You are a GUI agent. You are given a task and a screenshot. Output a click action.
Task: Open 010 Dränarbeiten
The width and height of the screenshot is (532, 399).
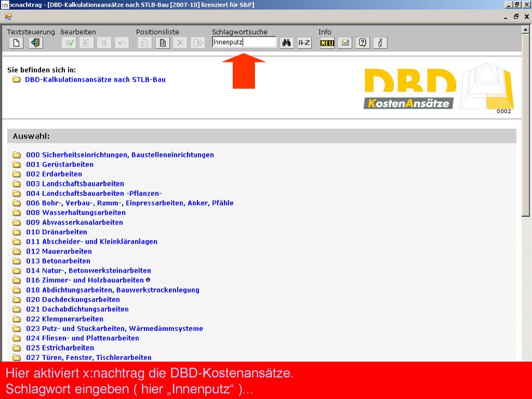point(57,232)
